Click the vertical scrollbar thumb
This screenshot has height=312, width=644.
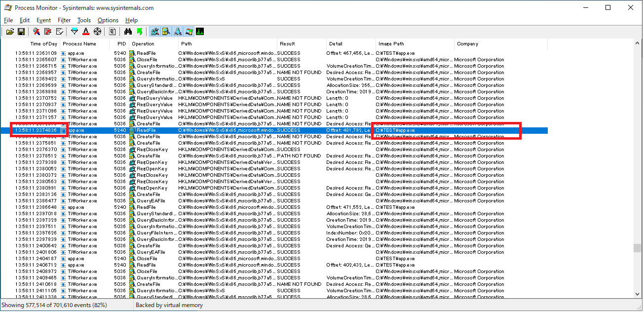639,248
